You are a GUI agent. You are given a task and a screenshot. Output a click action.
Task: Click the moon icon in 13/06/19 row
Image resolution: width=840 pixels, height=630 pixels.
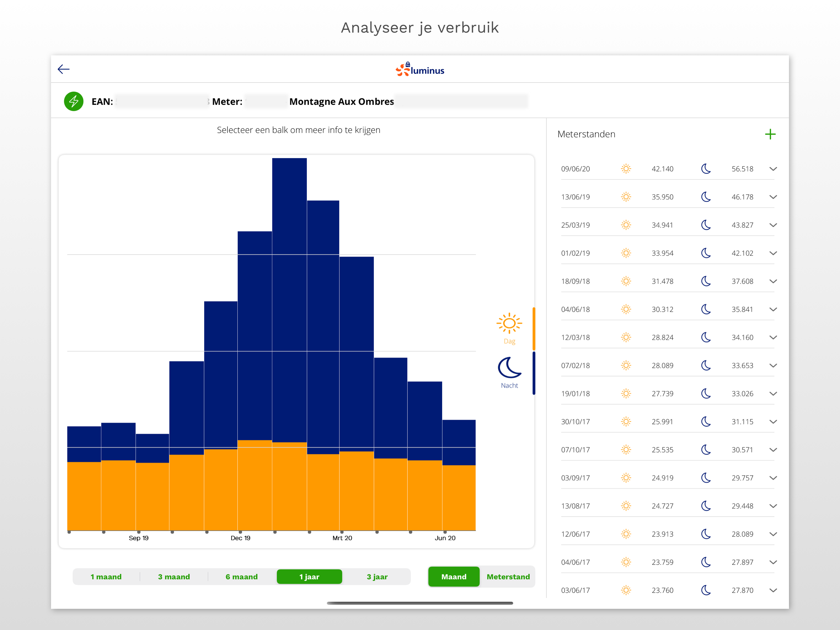pyautogui.click(x=706, y=197)
